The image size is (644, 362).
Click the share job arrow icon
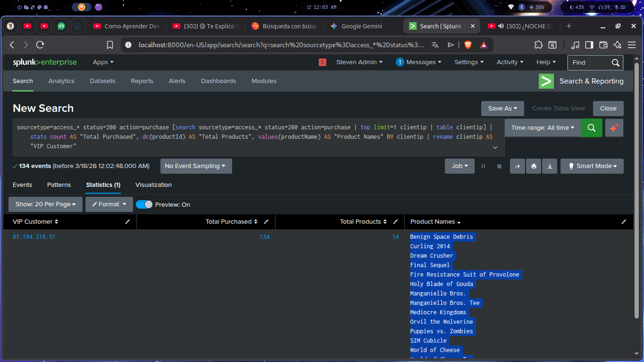(517, 166)
